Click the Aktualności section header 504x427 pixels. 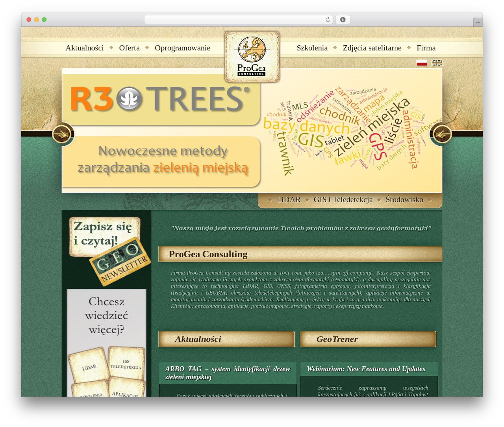coord(226,339)
